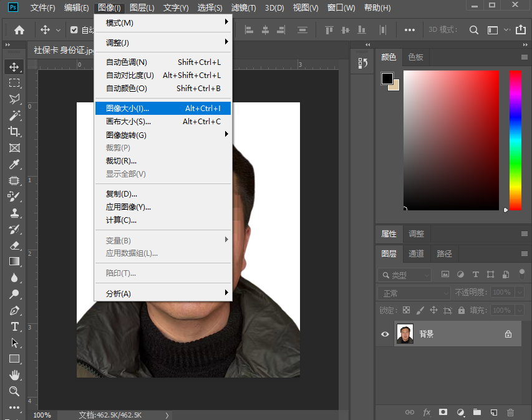The height and width of the screenshot is (420, 532).
Task: Select the Gradient tool
Action: (14, 261)
